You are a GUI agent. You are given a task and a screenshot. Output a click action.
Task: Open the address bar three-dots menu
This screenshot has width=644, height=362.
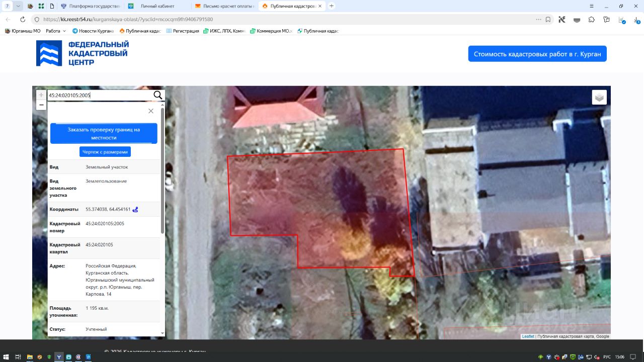click(538, 20)
